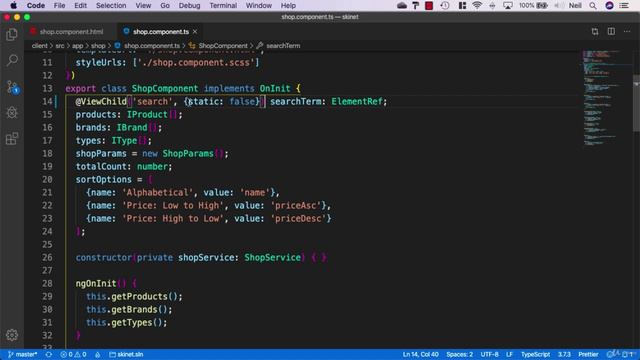Open the Extensions view
Image resolution: width=640 pixels, height=360 pixels.
click(12, 139)
